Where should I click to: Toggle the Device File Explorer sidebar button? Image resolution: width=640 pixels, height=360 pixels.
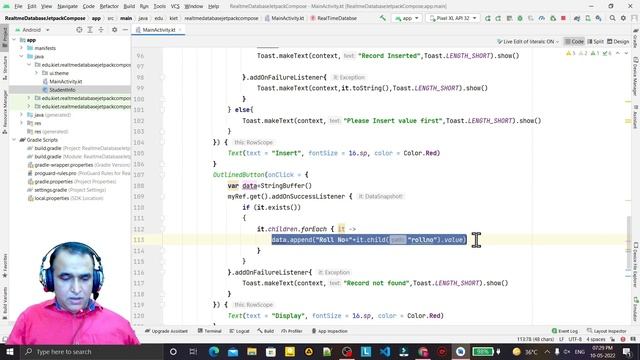coord(636,265)
